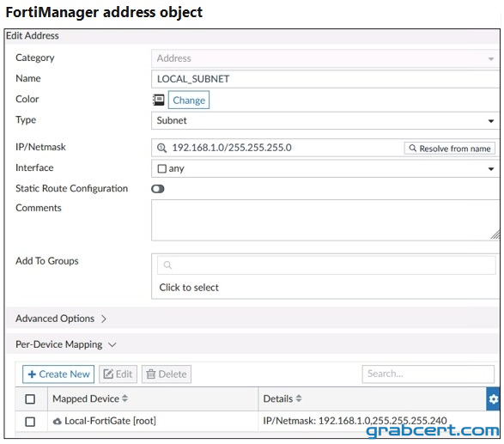This screenshot has width=504, height=444.
Task: Click the gear icon for column settings
Action: (x=494, y=399)
